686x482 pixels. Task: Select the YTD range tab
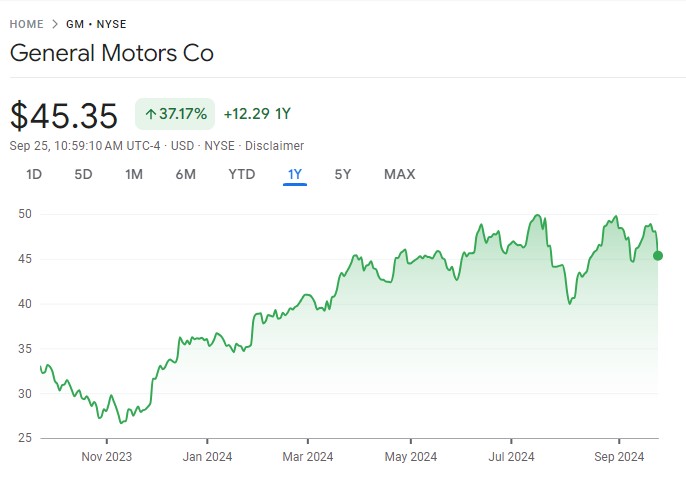coord(242,175)
